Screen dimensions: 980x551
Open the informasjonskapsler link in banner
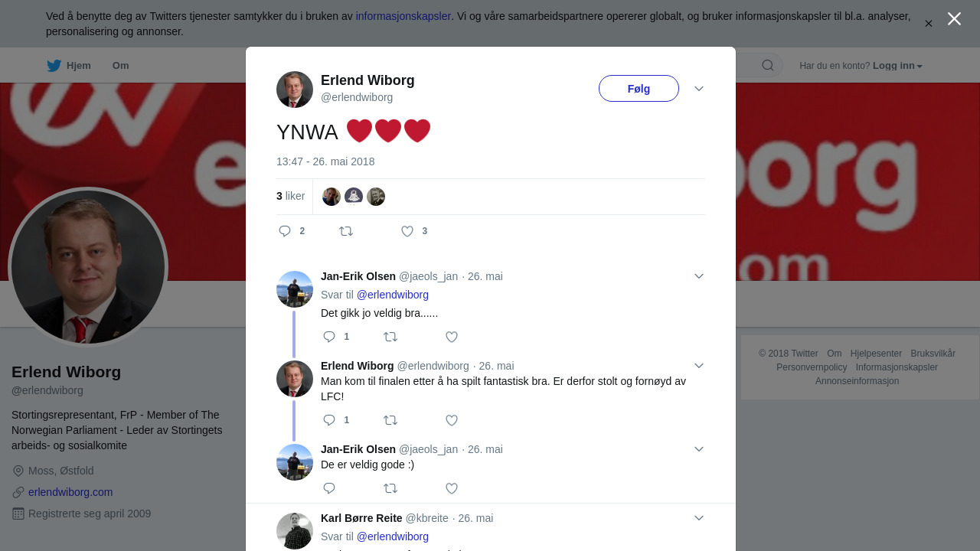tap(403, 16)
